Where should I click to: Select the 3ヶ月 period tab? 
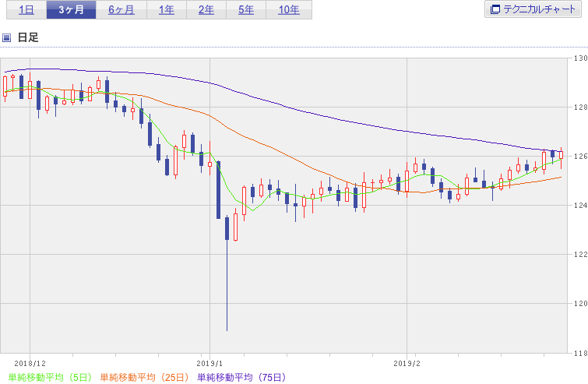coord(71,10)
